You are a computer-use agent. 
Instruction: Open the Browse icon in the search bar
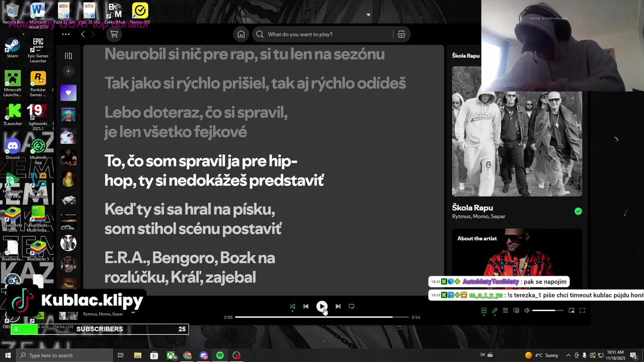point(401,34)
